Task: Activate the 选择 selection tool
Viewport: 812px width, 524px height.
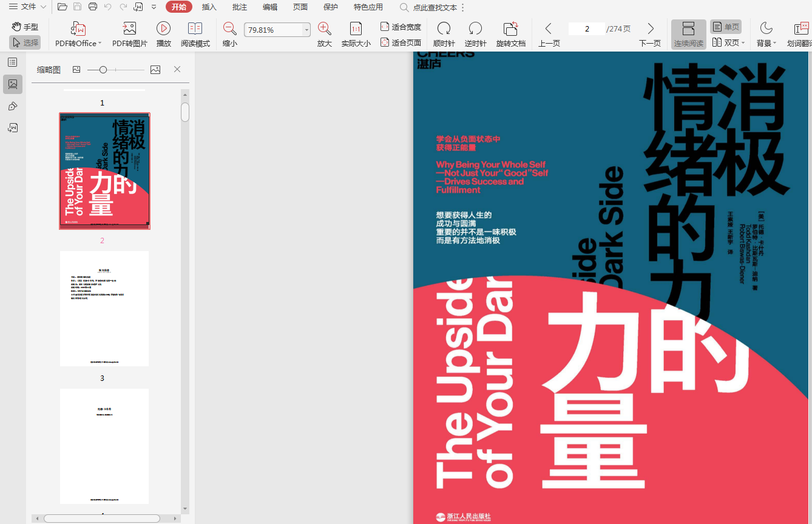Action: pos(25,42)
